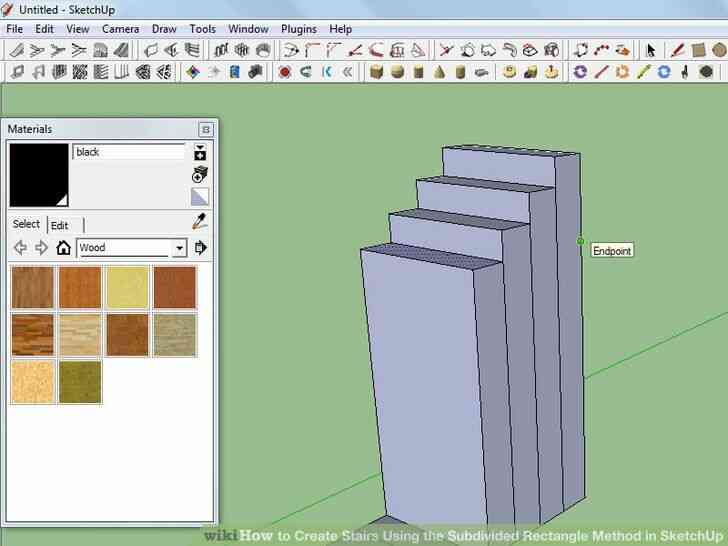Image resolution: width=728 pixels, height=546 pixels.
Task: Pick the tan Rectangle tool
Action: point(698,50)
